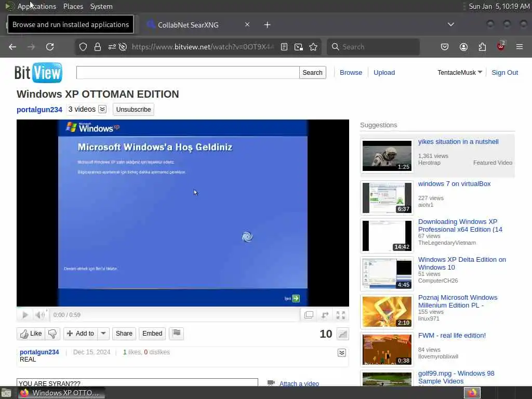Open Downloading Windows XP Professional x64 video
The width and height of the screenshot is (532, 399).
tap(460, 225)
